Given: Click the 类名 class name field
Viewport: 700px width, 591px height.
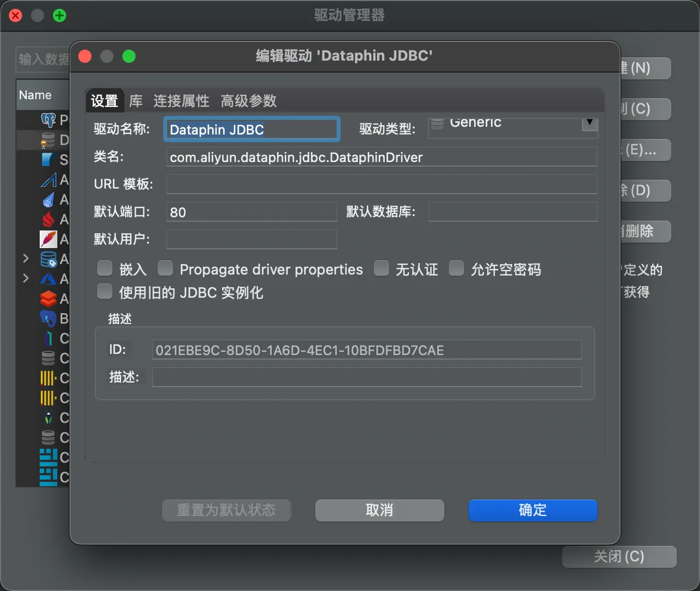Looking at the screenshot, I should [x=381, y=157].
